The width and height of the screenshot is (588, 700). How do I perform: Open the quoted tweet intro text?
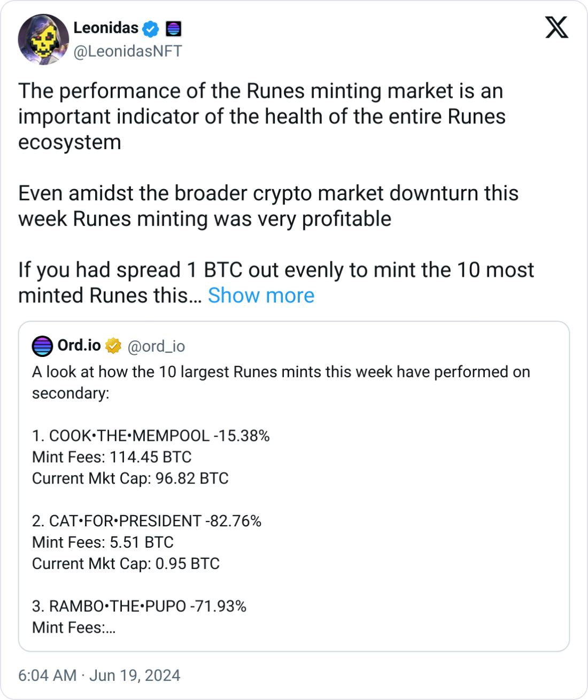pos(281,382)
